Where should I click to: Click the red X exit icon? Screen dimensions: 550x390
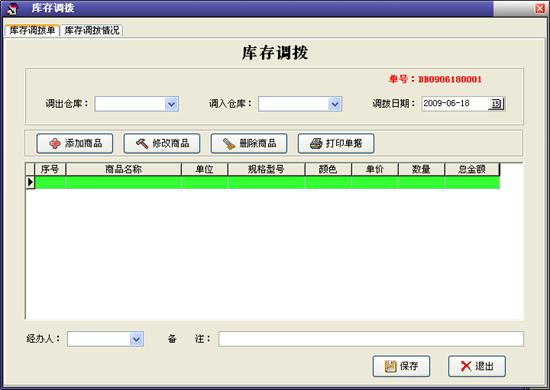pyautogui.click(x=466, y=367)
